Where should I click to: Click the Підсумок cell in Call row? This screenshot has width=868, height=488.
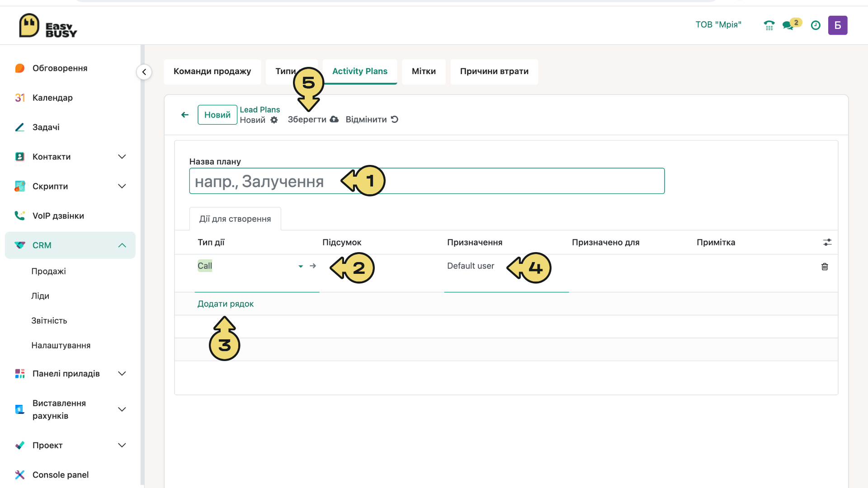[x=382, y=273]
